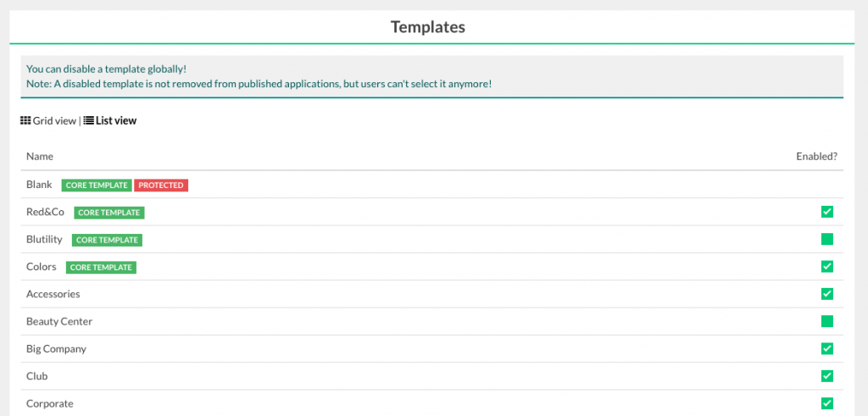
Task: Click the Name column header
Action: point(40,157)
